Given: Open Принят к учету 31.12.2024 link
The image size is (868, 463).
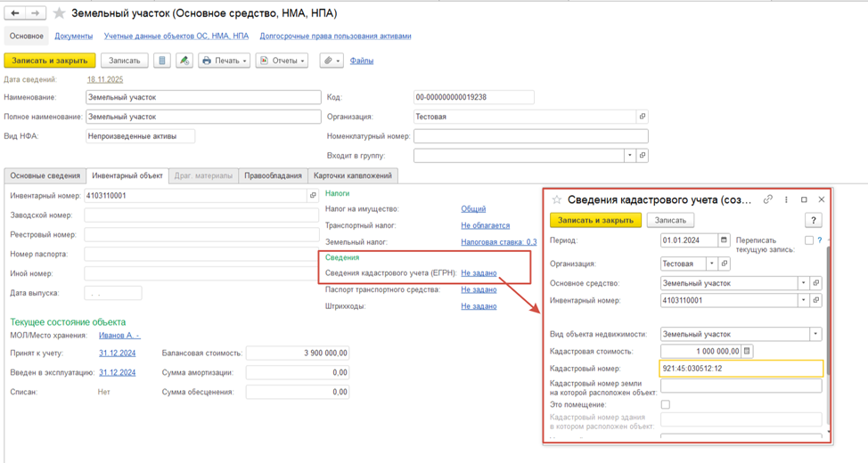Looking at the screenshot, I should (x=118, y=353).
